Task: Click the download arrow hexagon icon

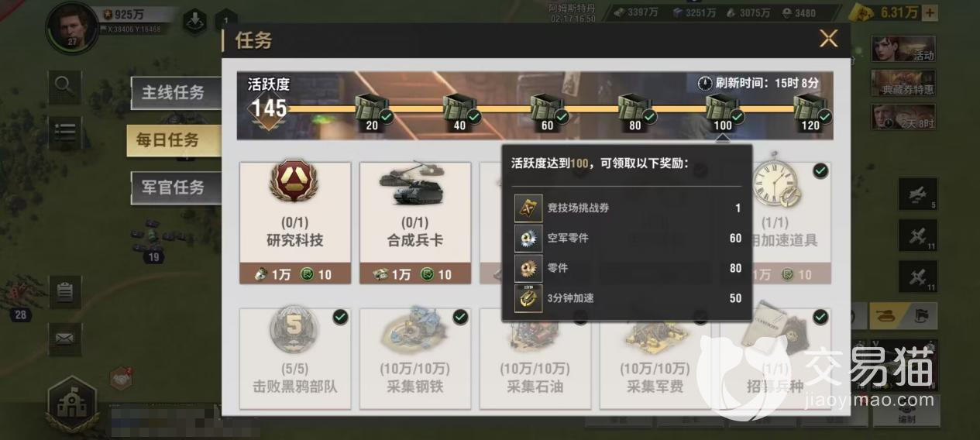Action: click(194, 21)
